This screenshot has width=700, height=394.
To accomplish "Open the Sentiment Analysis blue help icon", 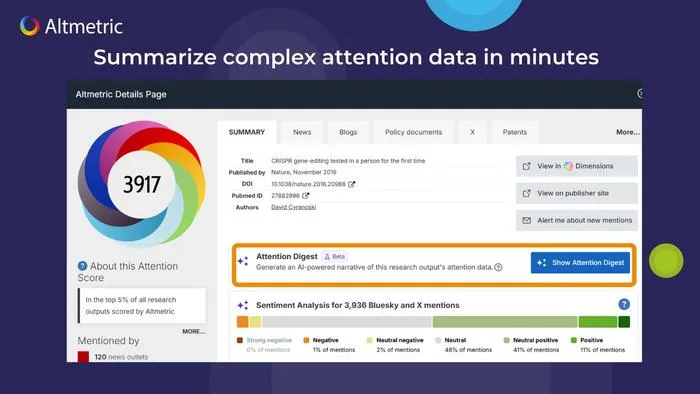I will click(x=624, y=304).
